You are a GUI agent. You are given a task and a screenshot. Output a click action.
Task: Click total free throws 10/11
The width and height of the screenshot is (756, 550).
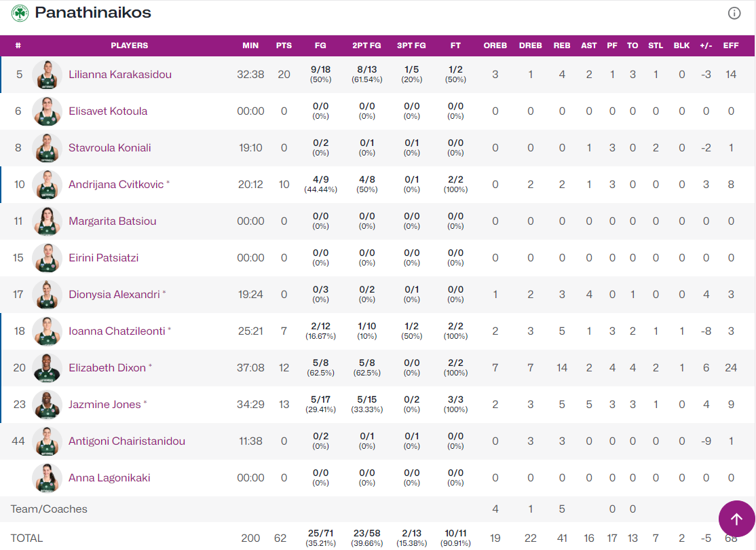point(455,533)
